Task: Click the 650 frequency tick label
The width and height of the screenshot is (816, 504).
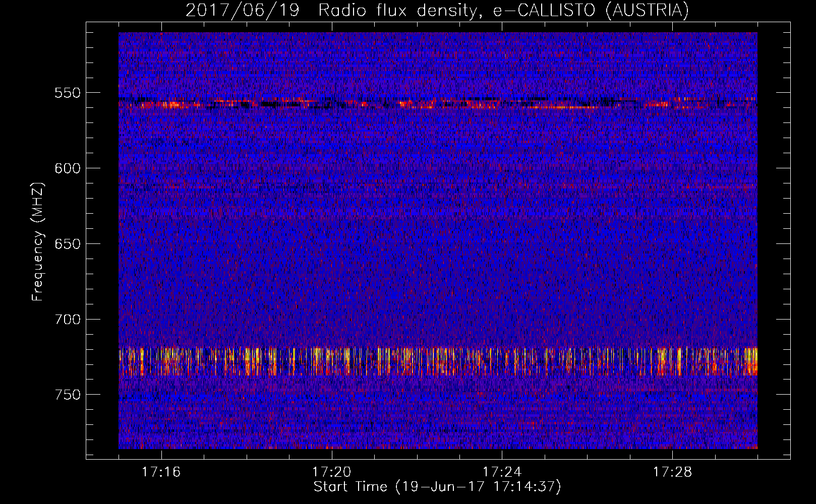Action: [x=68, y=244]
